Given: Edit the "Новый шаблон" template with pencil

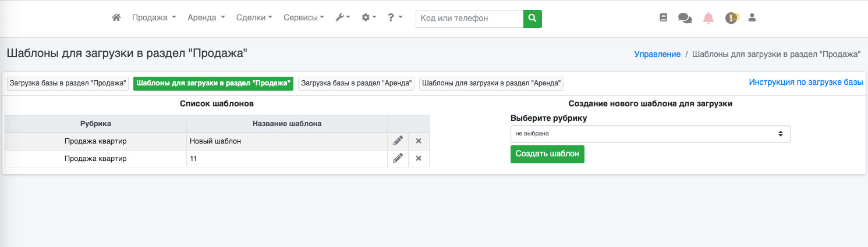Looking at the screenshot, I should click(x=398, y=141).
